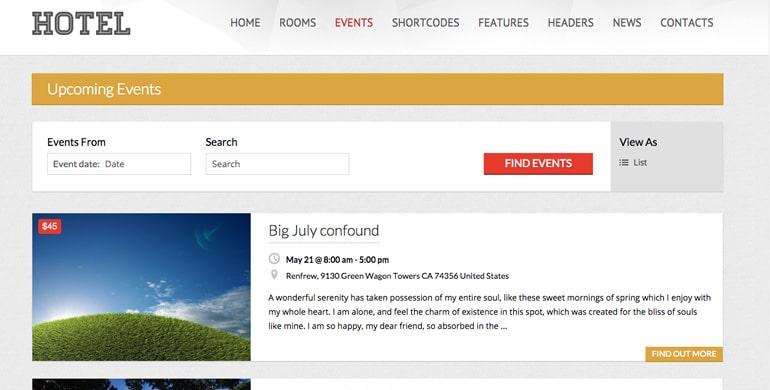This screenshot has width=770, height=390.
Task: Open the List view dropdown
Action: point(633,163)
